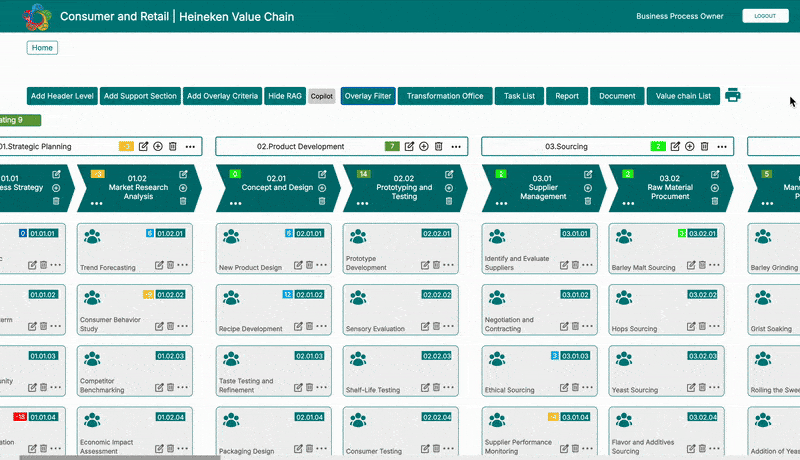The width and height of the screenshot is (800, 460).
Task: Click Add Header Level button
Action: click(x=62, y=96)
